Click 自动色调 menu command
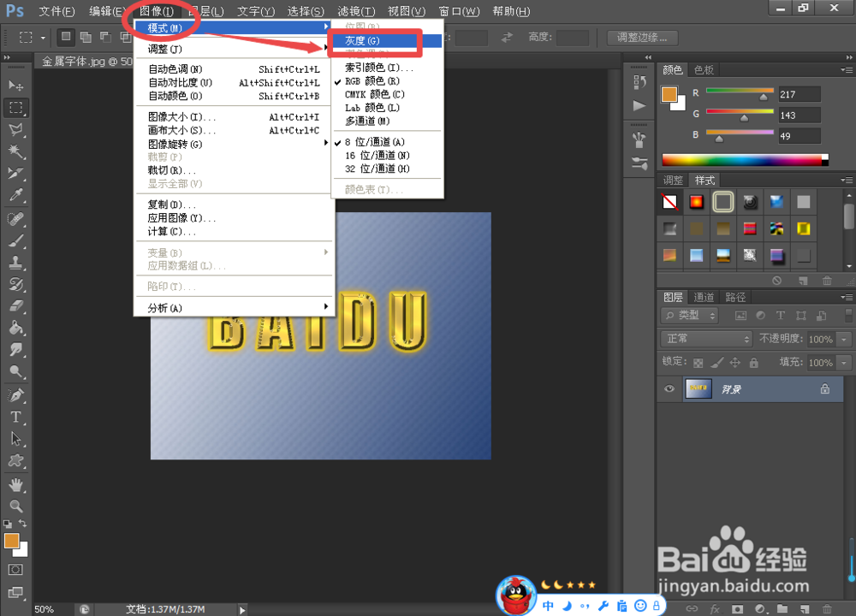856x616 pixels. (234, 69)
